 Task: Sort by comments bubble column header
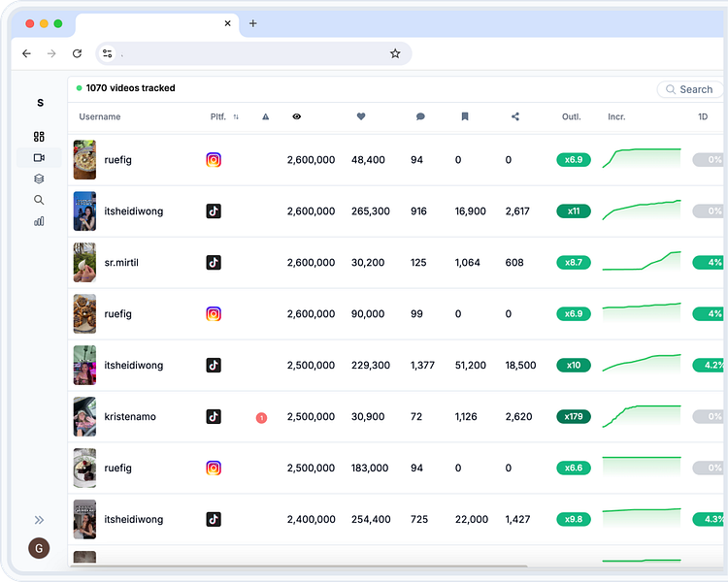point(420,117)
